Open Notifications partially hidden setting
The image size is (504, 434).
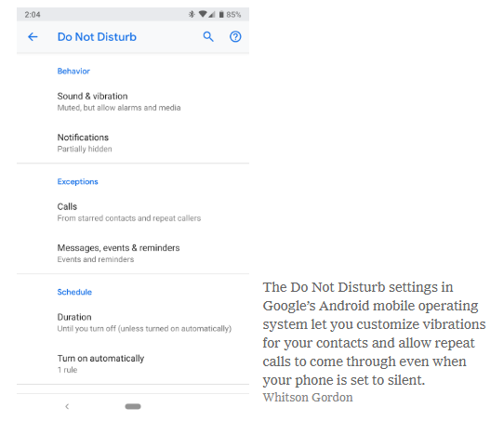click(x=133, y=143)
